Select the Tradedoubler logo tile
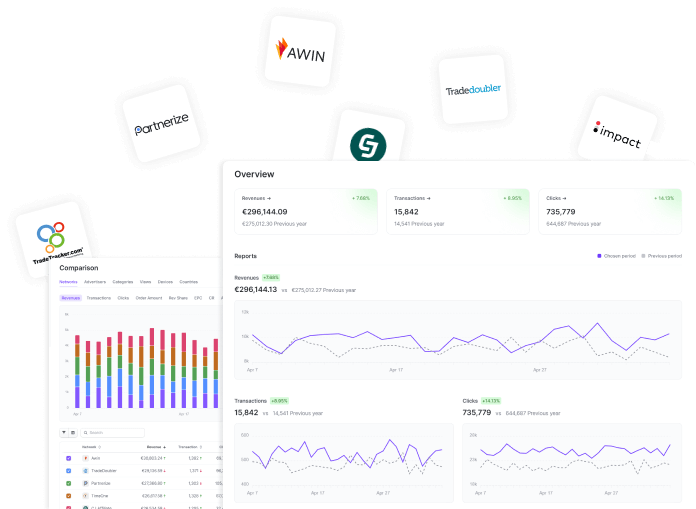This screenshot has height=509, width=696. [x=473, y=89]
